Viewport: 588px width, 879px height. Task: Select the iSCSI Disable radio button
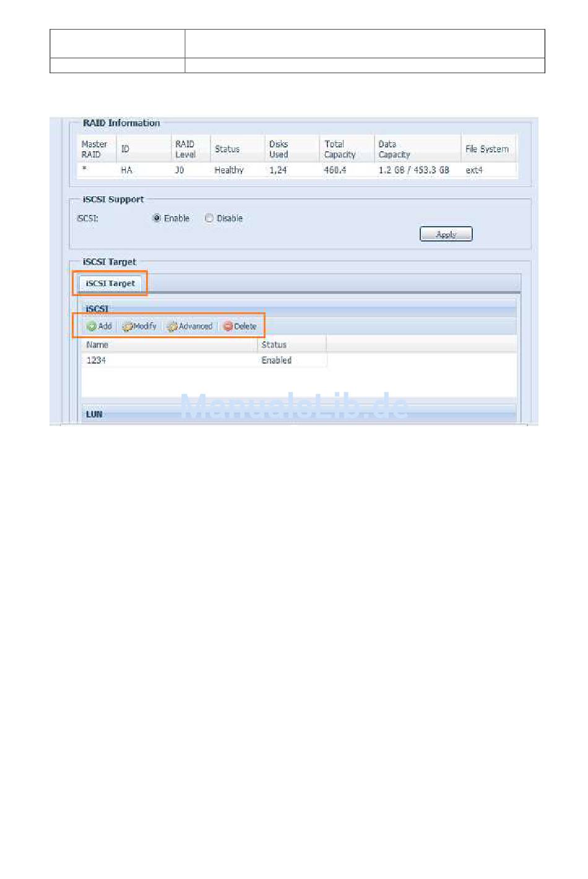click(209, 218)
